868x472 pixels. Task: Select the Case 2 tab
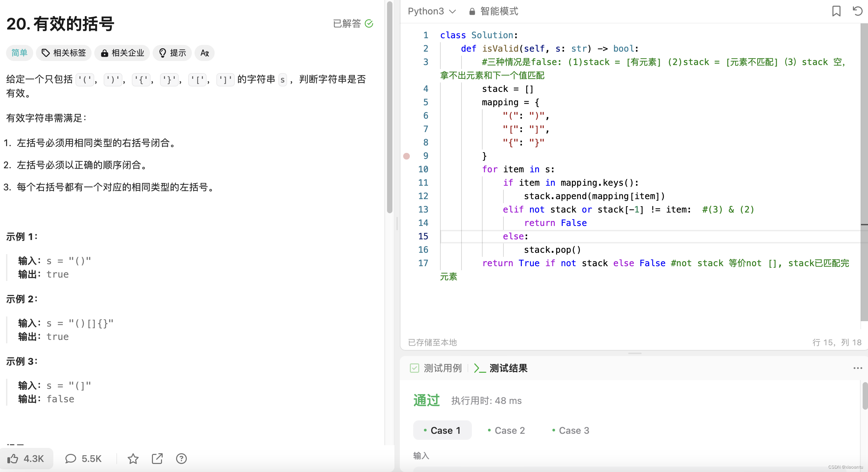tap(506, 430)
